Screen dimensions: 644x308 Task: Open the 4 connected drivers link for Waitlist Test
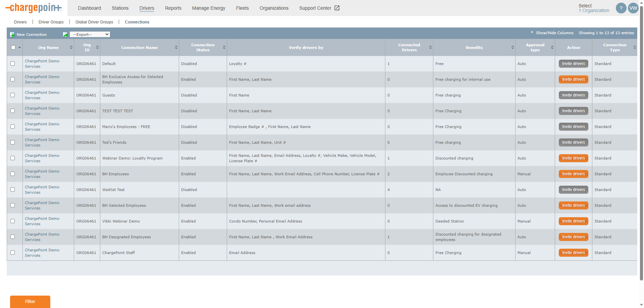coord(389,190)
